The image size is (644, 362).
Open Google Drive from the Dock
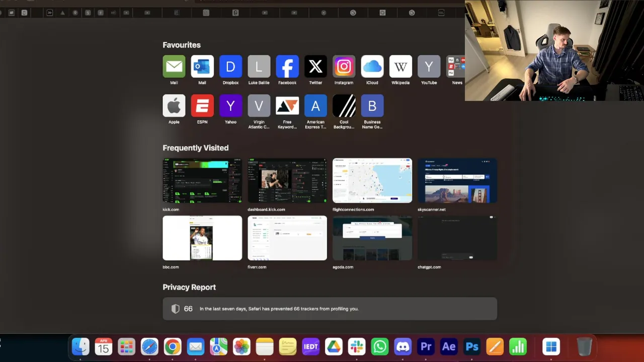point(334,346)
